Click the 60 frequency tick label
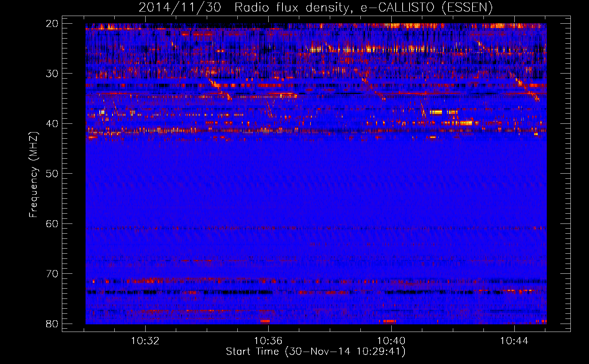Viewport: 589px width, 364px height. tap(52, 223)
